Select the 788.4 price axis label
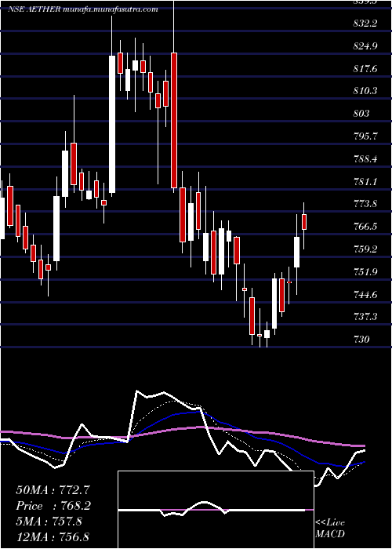The width and height of the screenshot is (392, 549). (365, 159)
